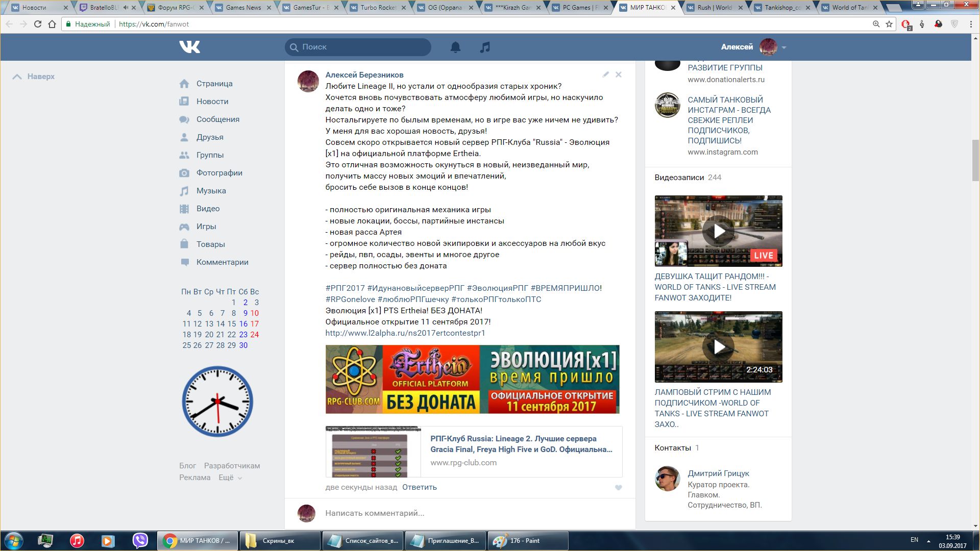Image resolution: width=980 pixels, height=551 pixels.
Task: Click the Музыка note icon in sidebar
Action: [184, 191]
